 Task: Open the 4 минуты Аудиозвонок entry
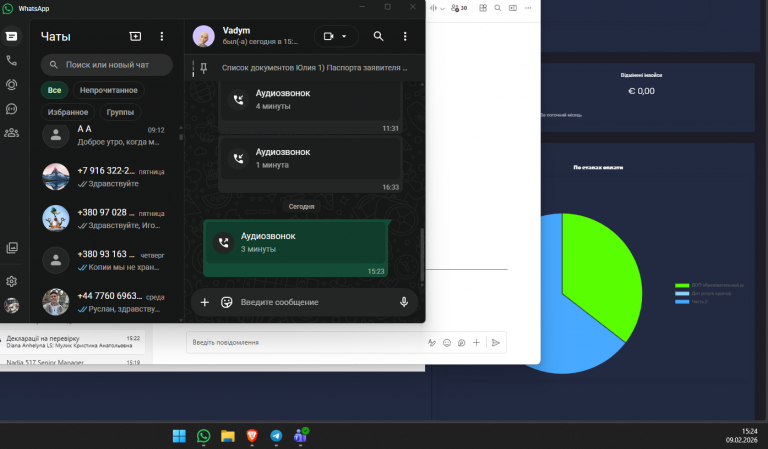(x=311, y=99)
